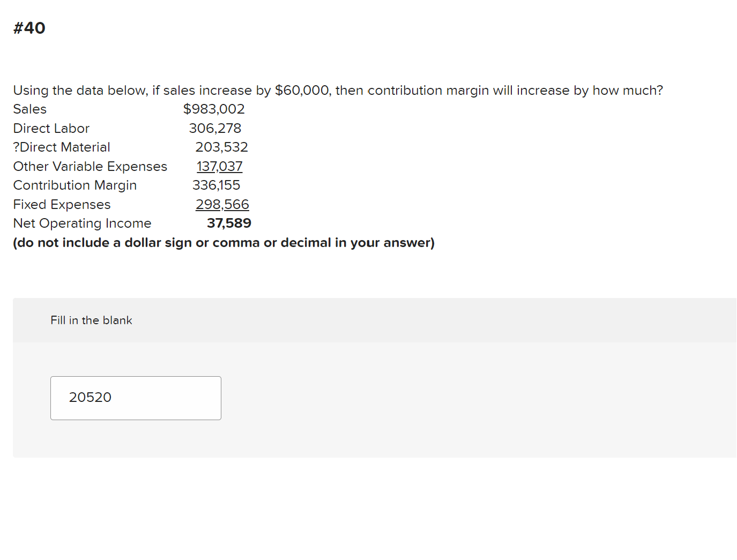This screenshot has width=737, height=560.
Task: Click the Sales row label
Action: click(x=29, y=109)
